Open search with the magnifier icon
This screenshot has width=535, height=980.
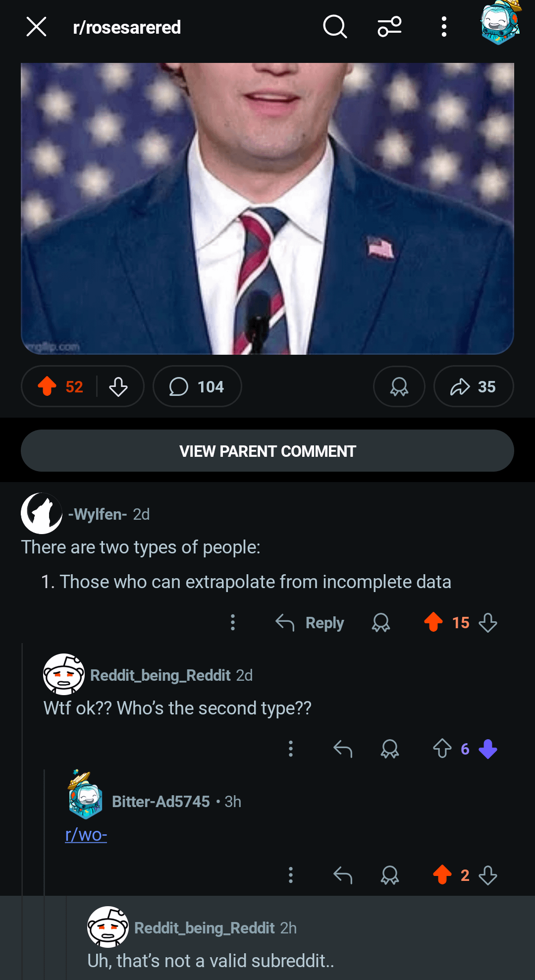pos(335,27)
